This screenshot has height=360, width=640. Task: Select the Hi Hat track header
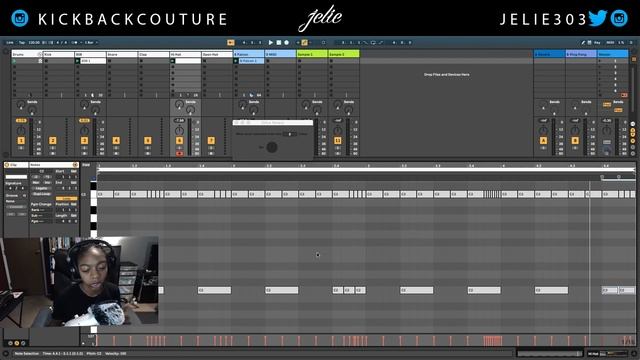point(185,54)
